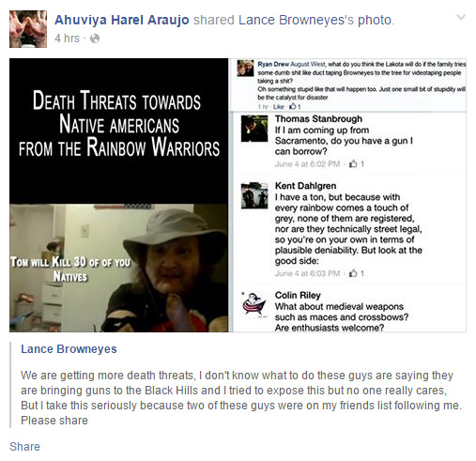Click the Share link at the bottom
Viewport: 476px width, 461px height.
click(24, 447)
